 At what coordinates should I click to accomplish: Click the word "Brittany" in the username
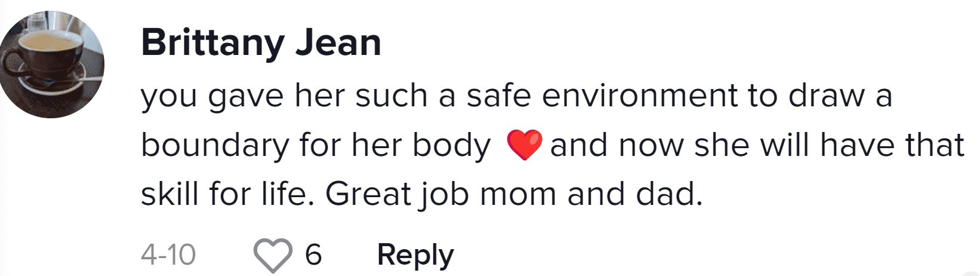[213, 43]
